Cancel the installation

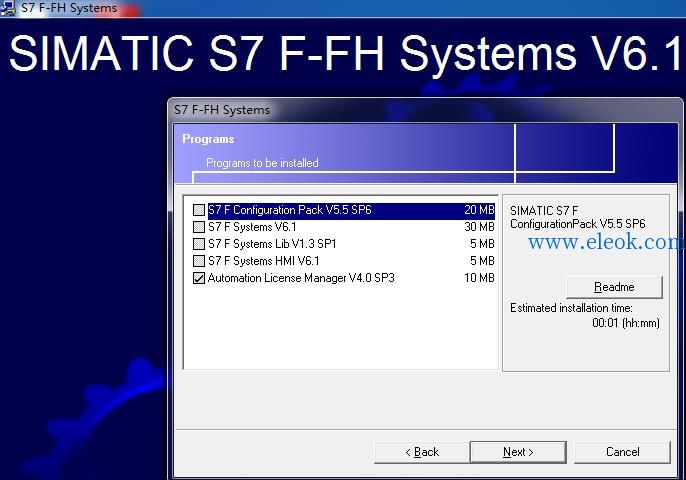(622, 452)
